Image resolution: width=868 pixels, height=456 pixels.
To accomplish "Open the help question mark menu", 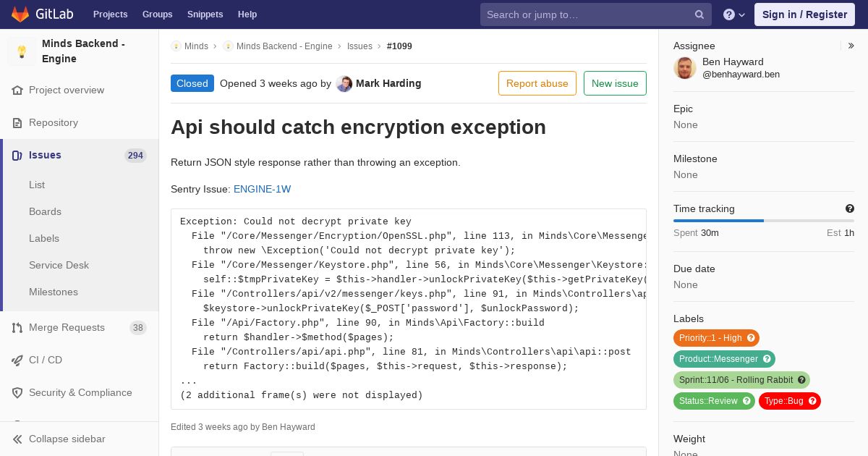I will 734,14.
